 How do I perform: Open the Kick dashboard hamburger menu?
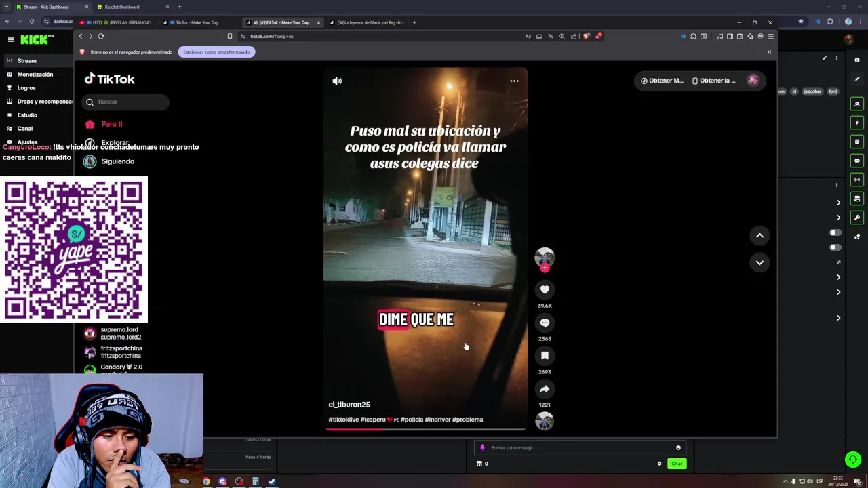click(x=10, y=40)
